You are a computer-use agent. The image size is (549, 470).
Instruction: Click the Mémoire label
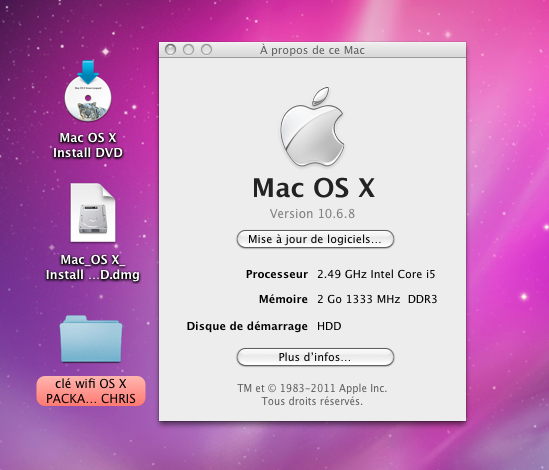click(283, 299)
